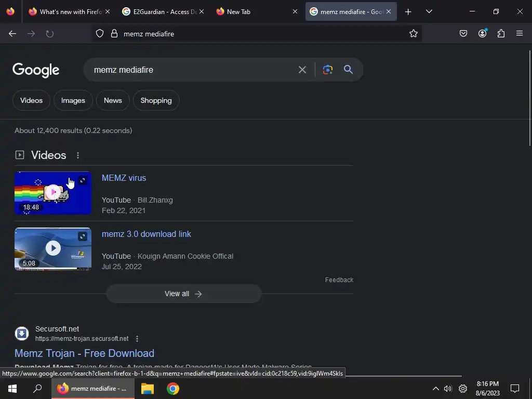Viewport: 532px width, 399px height.
Task: Reload the current page
Action: tap(50, 34)
